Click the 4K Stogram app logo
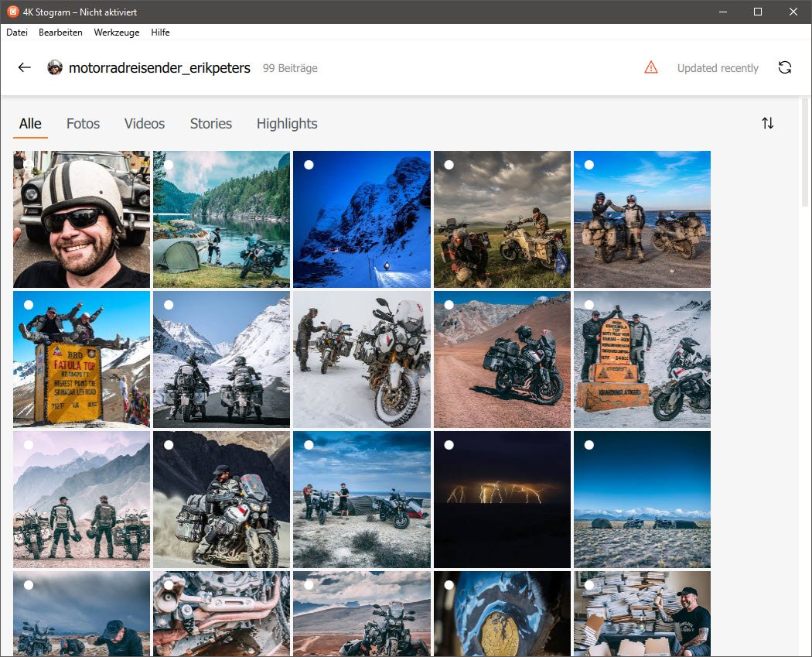Screen dimensions: 812x657 (x=12, y=12)
